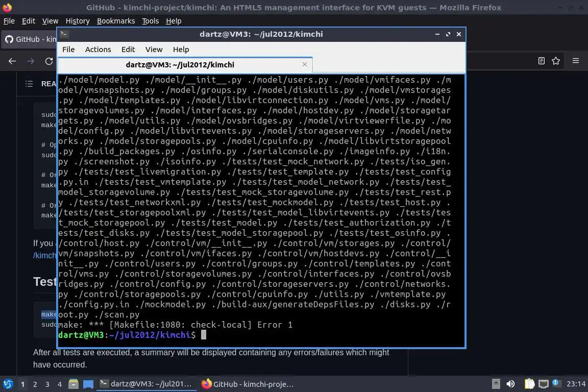
Task: Click the README summary sentence about tests executed
Action: 211,352
